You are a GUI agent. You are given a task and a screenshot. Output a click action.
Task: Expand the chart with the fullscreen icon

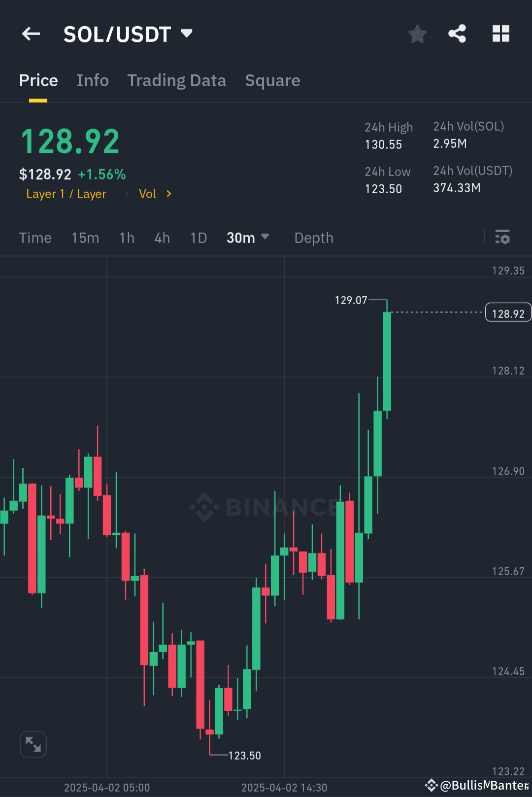pyautogui.click(x=33, y=744)
